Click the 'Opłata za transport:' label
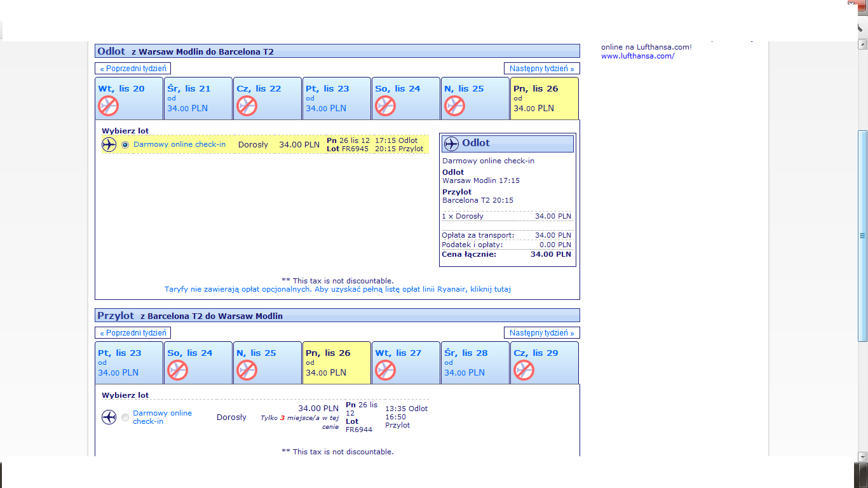This screenshot has width=868, height=488. click(x=478, y=235)
